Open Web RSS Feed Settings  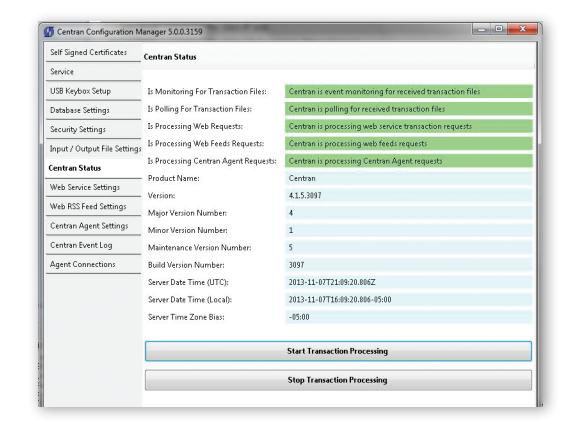coord(93,206)
